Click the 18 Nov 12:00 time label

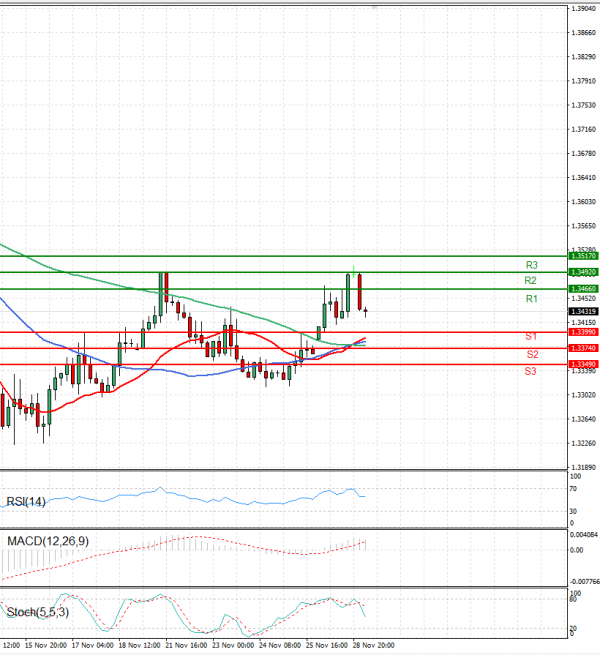(x=140, y=645)
